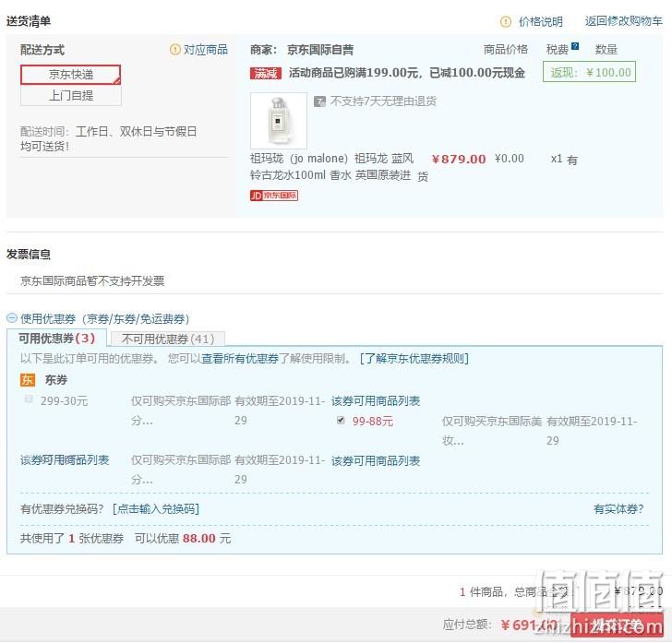Click the 满减 promotion tag
This screenshot has width=672, height=643.
pos(265,74)
